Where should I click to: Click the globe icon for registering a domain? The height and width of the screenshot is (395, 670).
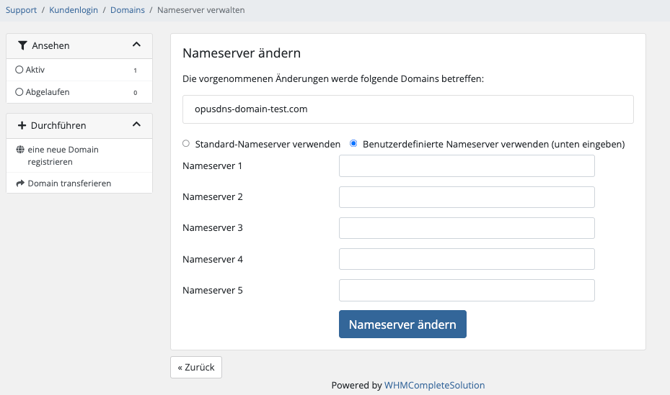20,150
